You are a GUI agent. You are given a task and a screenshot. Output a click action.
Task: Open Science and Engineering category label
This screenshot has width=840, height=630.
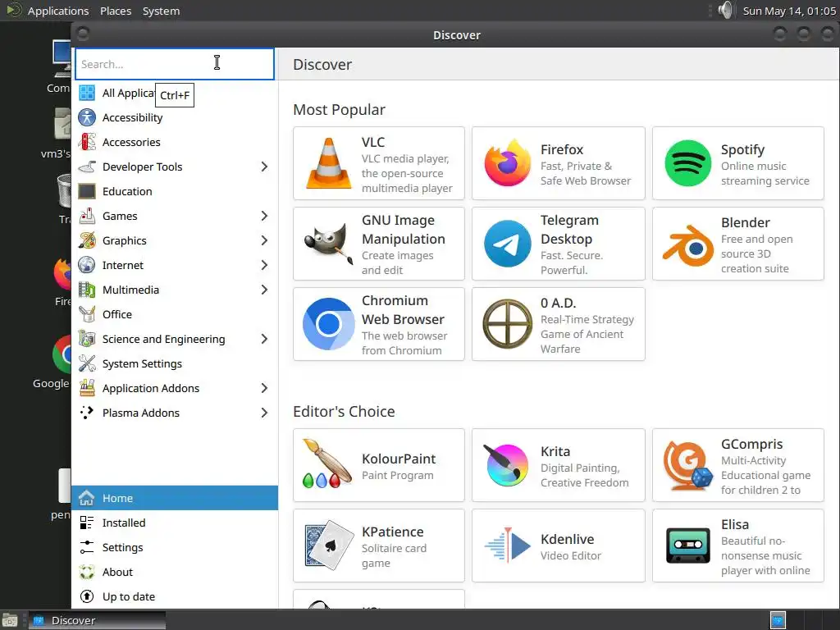164,339
